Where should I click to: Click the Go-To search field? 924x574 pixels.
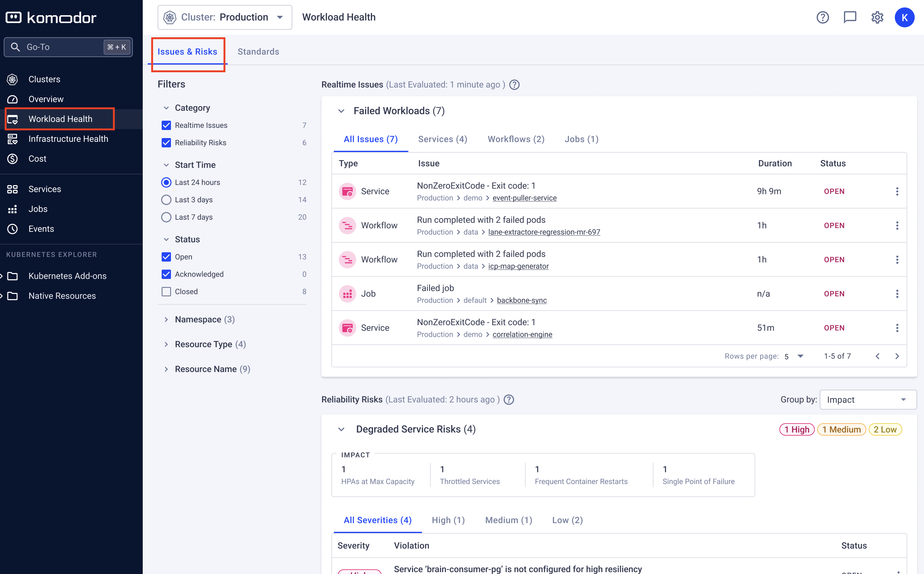[x=61, y=47]
